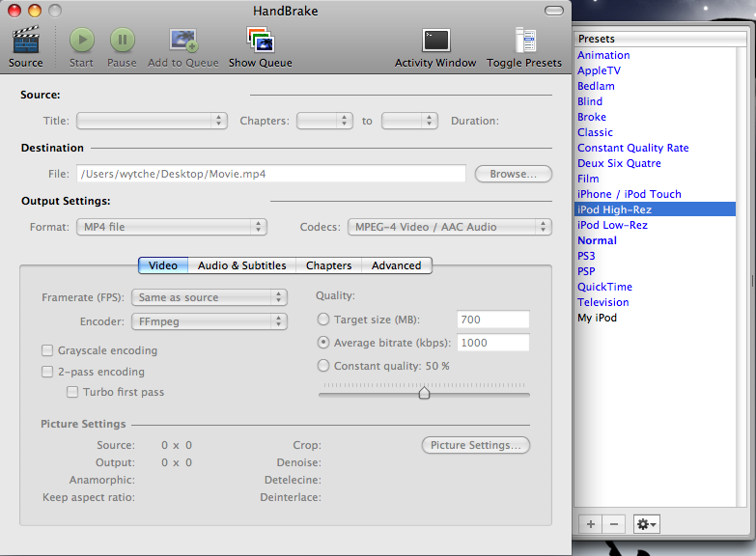This screenshot has height=556, width=756.
Task: Open the presets gear action menu
Action: (x=646, y=524)
